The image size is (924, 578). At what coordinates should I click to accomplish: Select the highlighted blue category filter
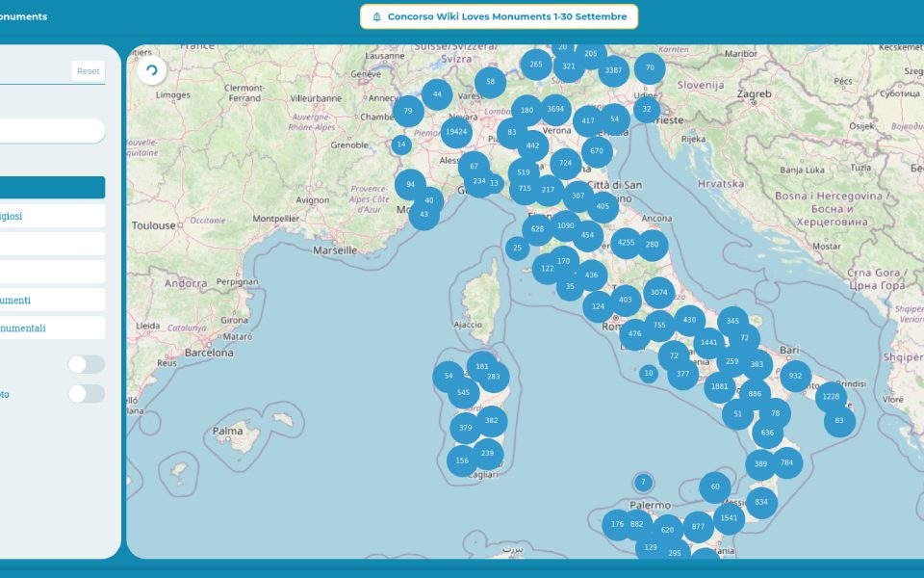[x=52, y=188]
